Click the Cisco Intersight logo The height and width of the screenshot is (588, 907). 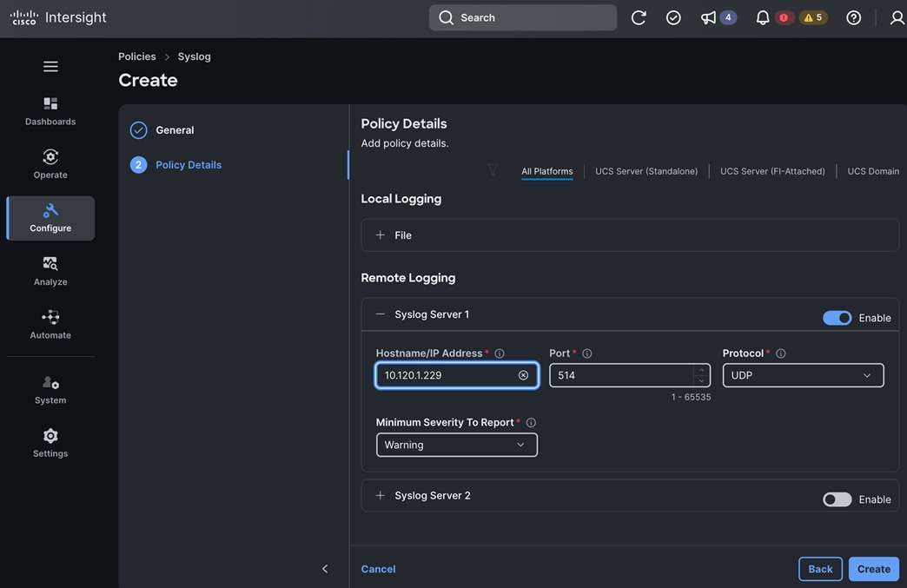point(58,17)
